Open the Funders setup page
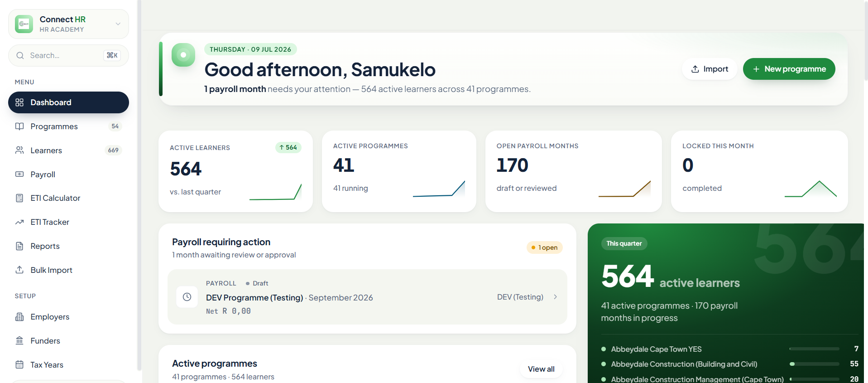868x383 pixels. click(x=68, y=341)
